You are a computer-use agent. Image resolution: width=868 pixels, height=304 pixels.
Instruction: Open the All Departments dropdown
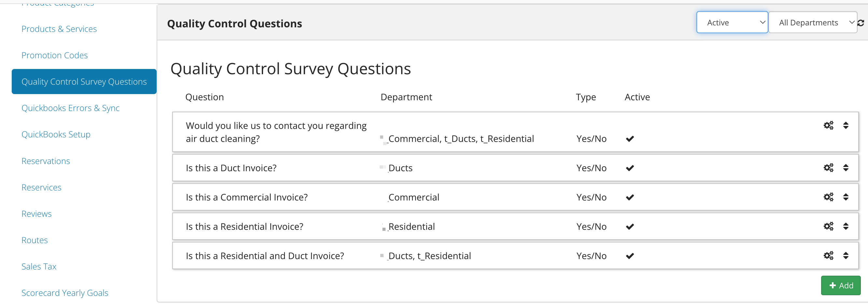click(x=813, y=22)
